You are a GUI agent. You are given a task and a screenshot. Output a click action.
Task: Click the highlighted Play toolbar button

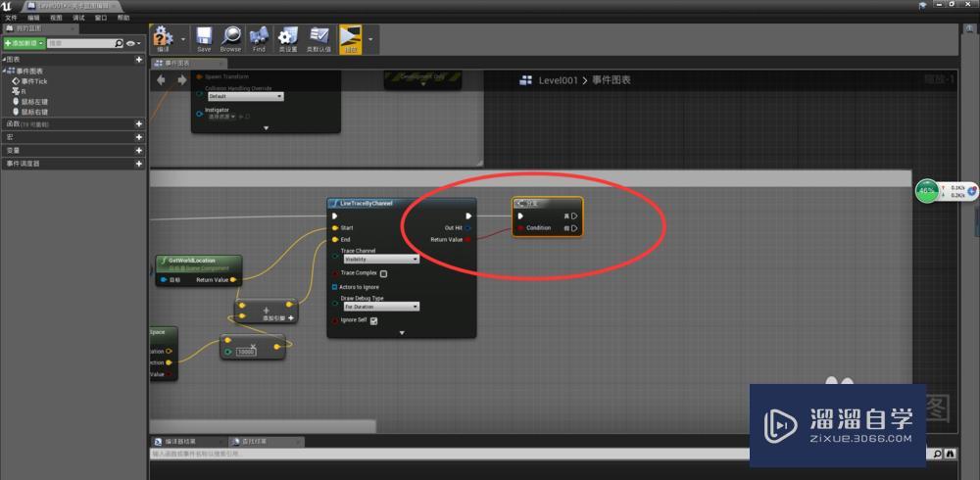351,39
